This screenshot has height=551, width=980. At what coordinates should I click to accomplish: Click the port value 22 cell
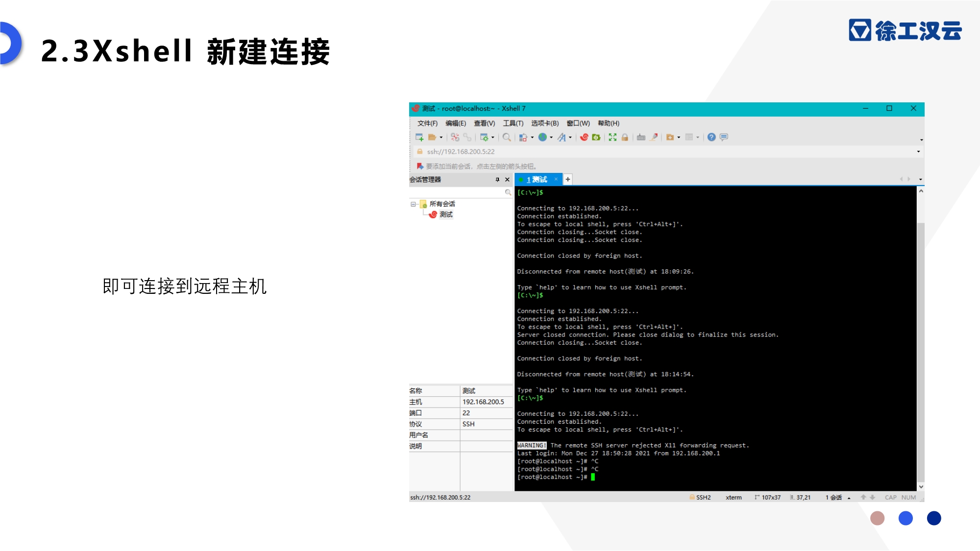(486, 413)
